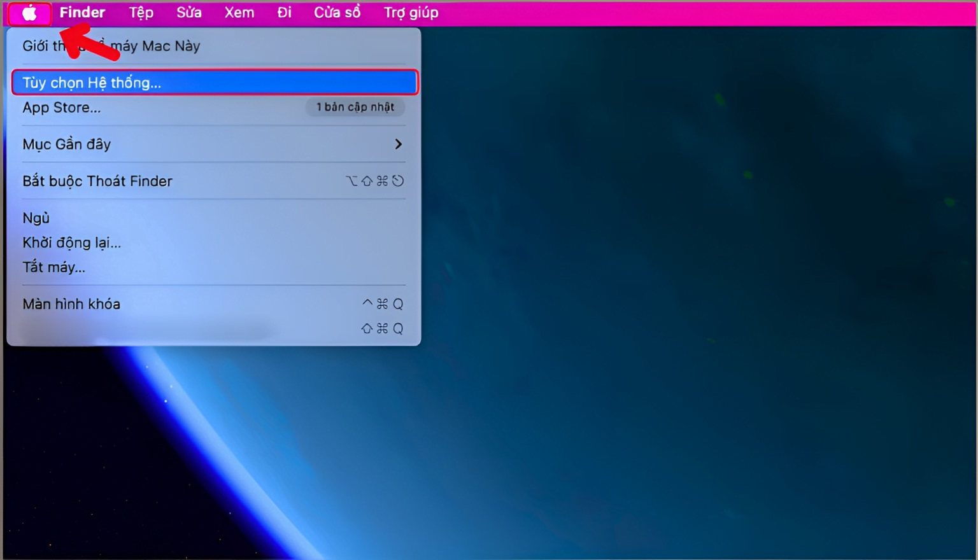Open the Đi menu

[x=284, y=13]
